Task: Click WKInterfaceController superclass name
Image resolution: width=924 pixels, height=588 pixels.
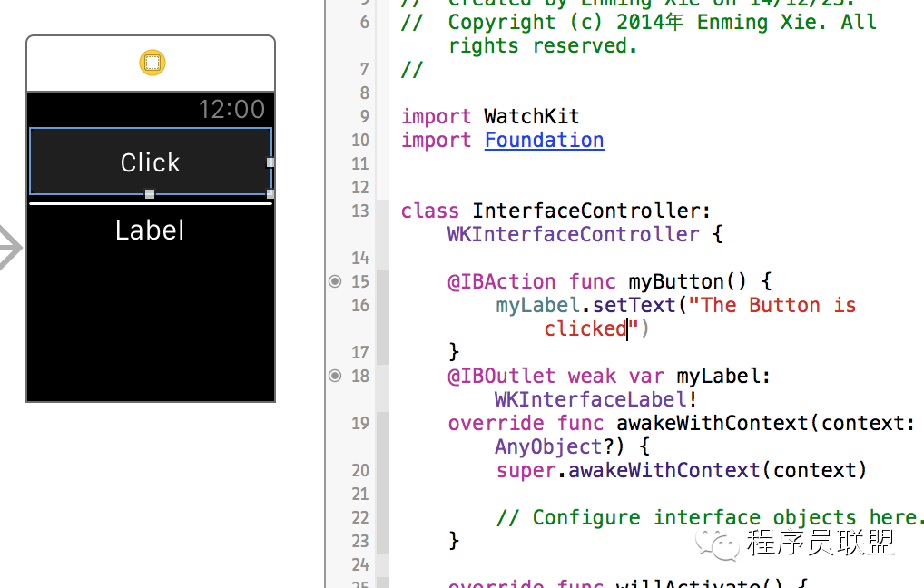Action: (573, 234)
